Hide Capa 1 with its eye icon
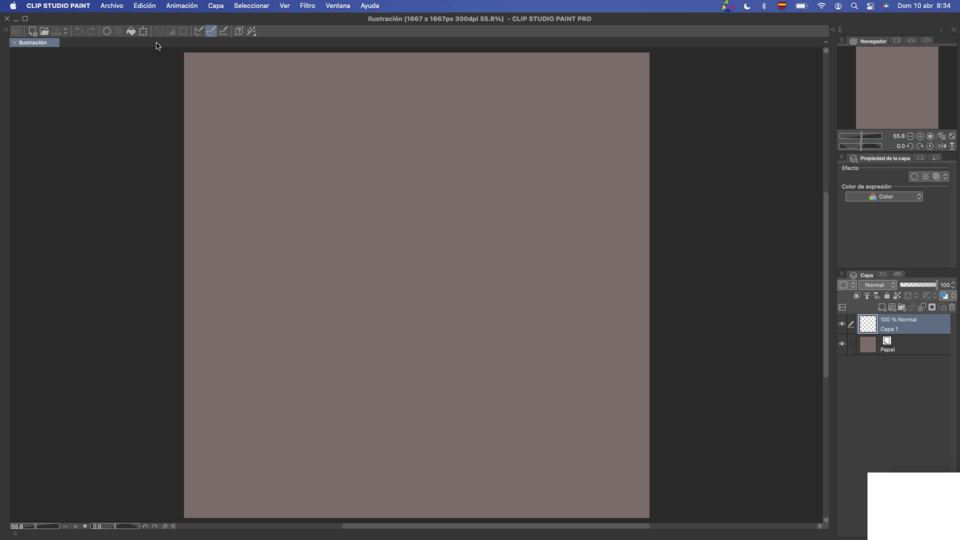Viewport: 960px width, 540px height. point(842,324)
